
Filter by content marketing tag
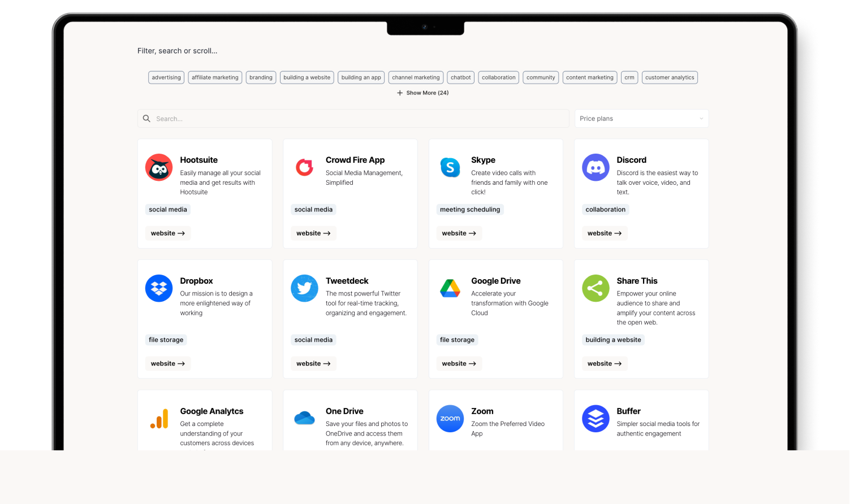coord(590,77)
